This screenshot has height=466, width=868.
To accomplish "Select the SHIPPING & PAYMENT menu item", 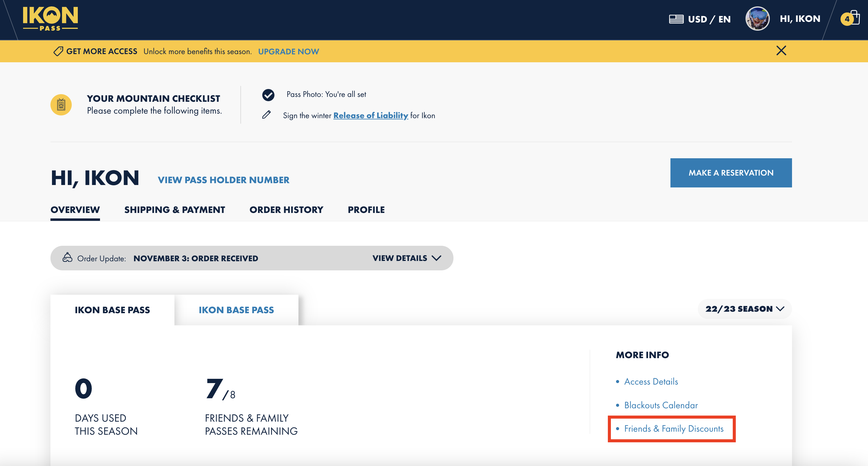I will pyautogui.click(x=174, y=210).
